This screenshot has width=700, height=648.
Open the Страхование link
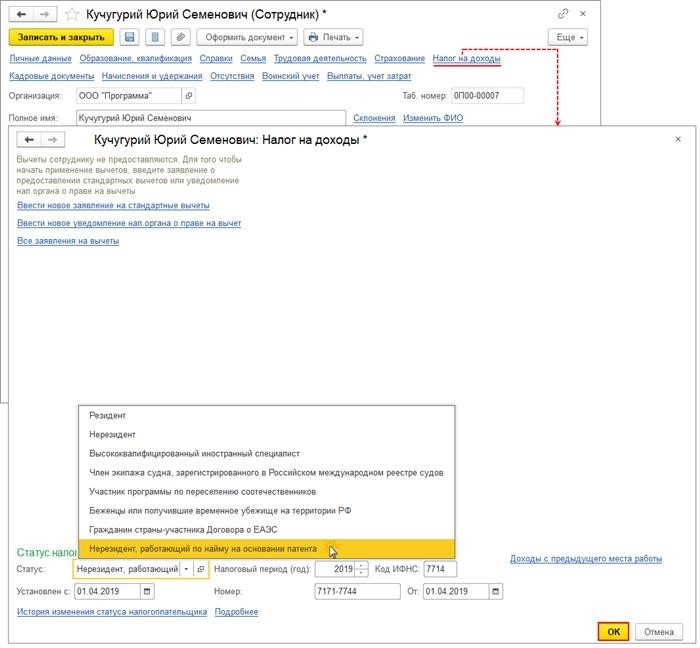pyautogui.click(x=400, y=58)
